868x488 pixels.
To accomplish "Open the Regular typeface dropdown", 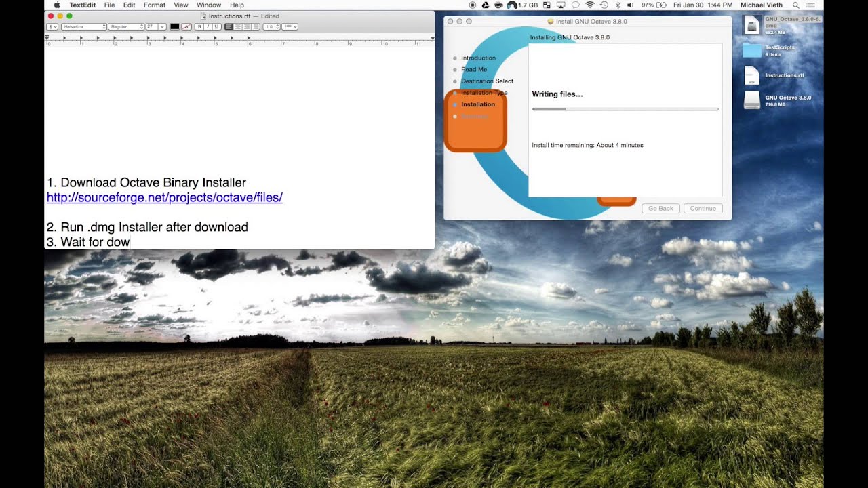I will [x=126, y=26].
